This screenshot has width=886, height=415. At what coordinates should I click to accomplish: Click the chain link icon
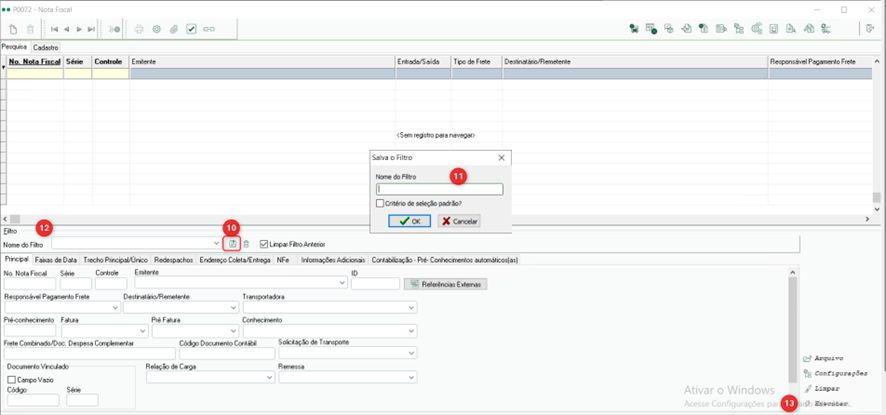click(x=209, y=29)
